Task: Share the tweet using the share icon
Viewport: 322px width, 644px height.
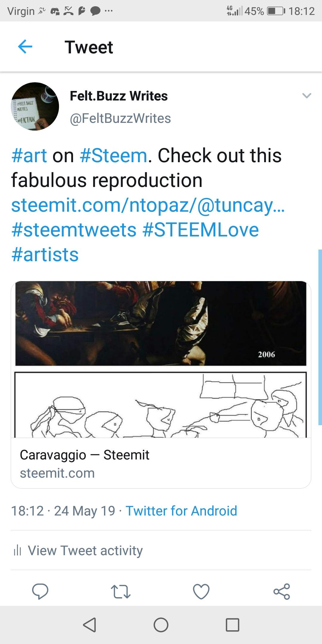Action: [282, 592]
